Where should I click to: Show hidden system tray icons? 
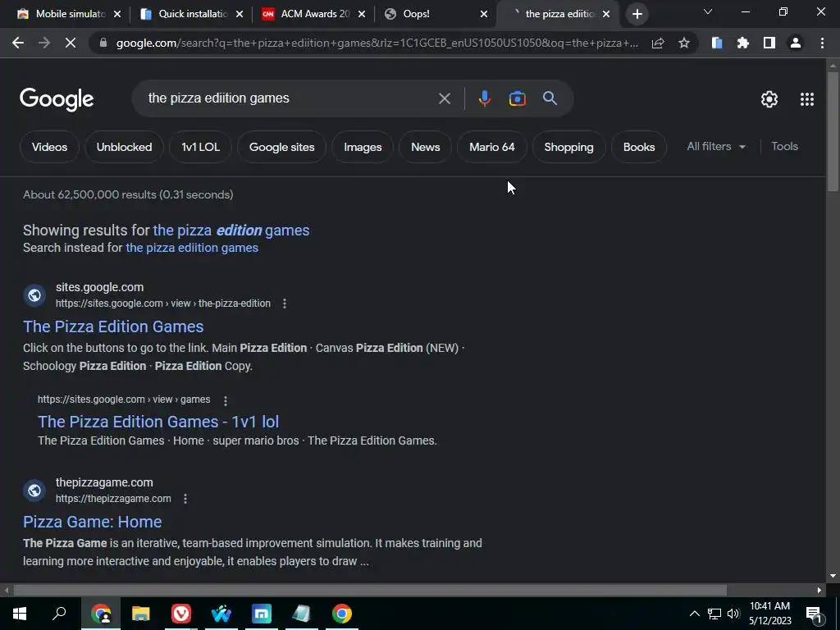[x=694, y=614]
